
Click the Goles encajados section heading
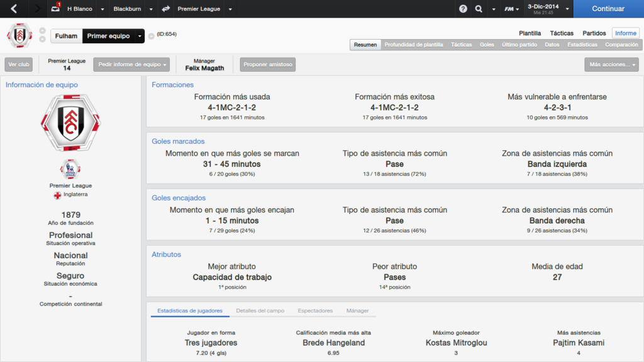(179, 198)
